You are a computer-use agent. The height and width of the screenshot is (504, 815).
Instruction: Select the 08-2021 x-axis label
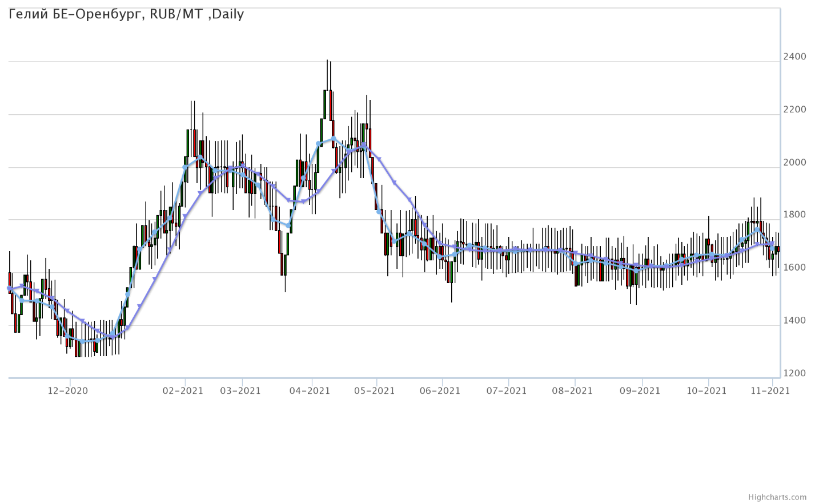tap(573, 390)
